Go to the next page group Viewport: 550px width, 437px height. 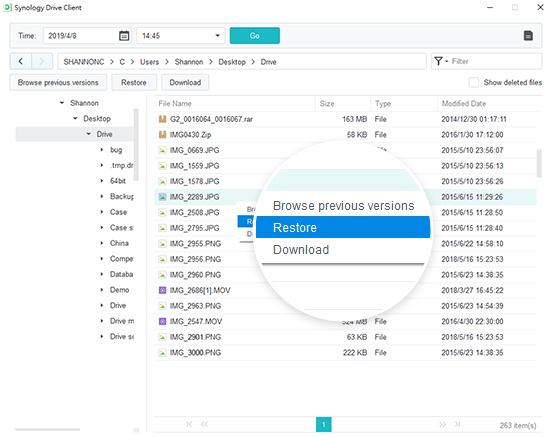click(443, 424)
